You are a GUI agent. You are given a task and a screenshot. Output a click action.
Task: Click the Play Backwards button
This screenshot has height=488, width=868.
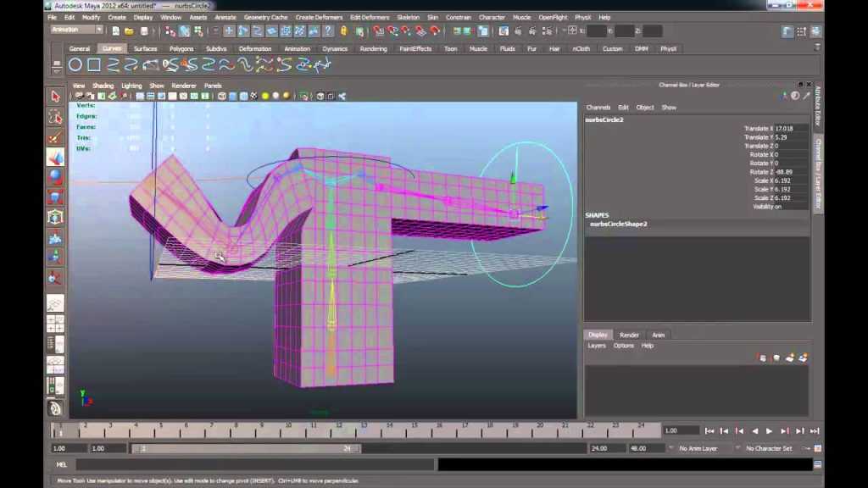point(754,431)
